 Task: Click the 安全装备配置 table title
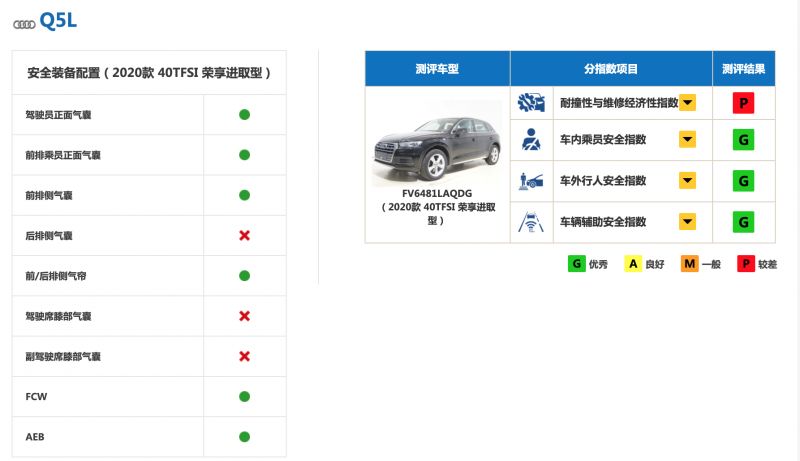click(149, 73)
